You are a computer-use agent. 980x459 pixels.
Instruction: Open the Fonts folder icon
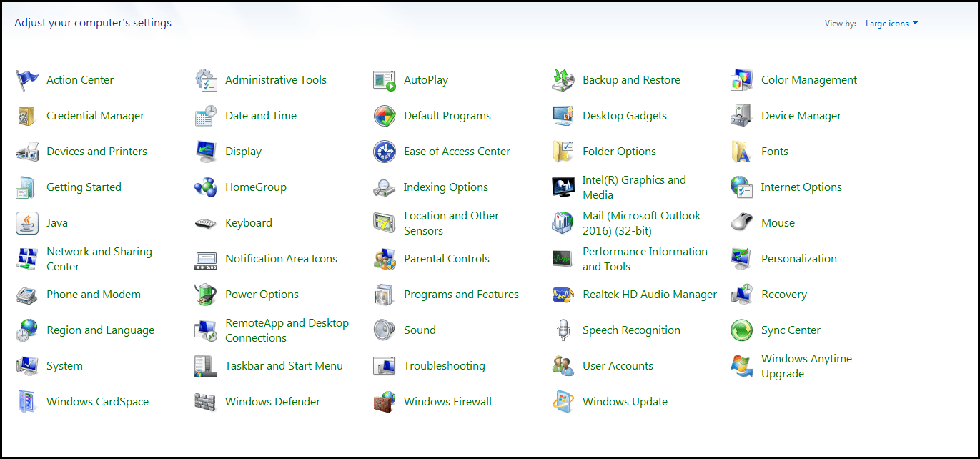(742, 152)
